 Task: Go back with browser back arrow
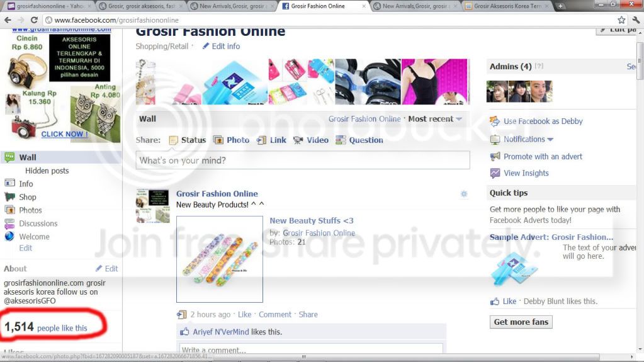click(x=8, y=20)
